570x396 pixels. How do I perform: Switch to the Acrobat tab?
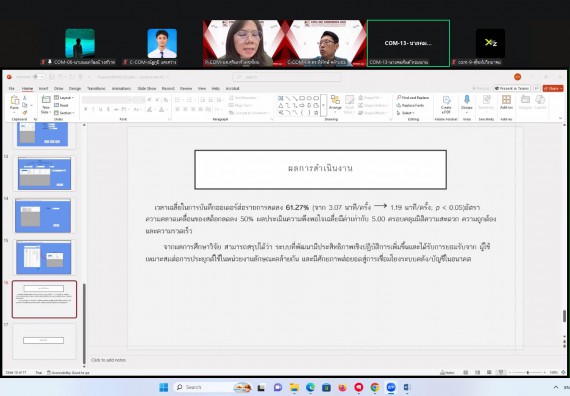(233, 88)
